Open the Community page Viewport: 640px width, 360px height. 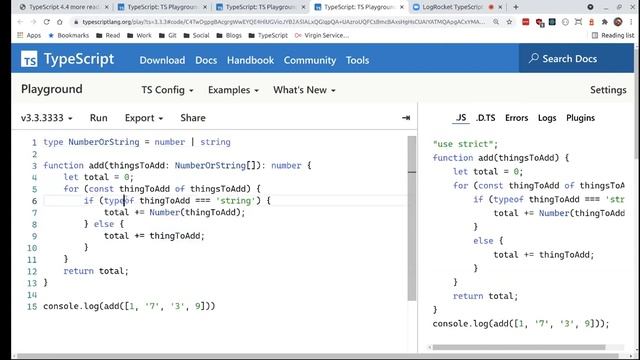point(310,60)
